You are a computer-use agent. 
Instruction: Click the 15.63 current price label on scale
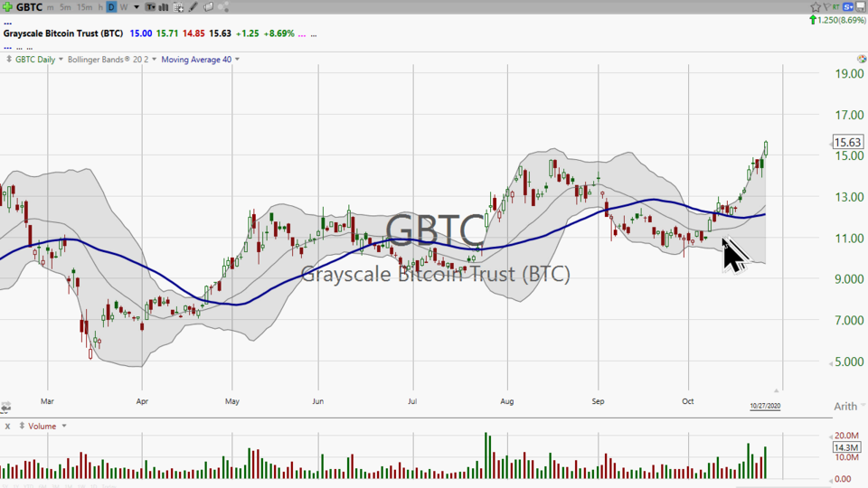[847, 142]
